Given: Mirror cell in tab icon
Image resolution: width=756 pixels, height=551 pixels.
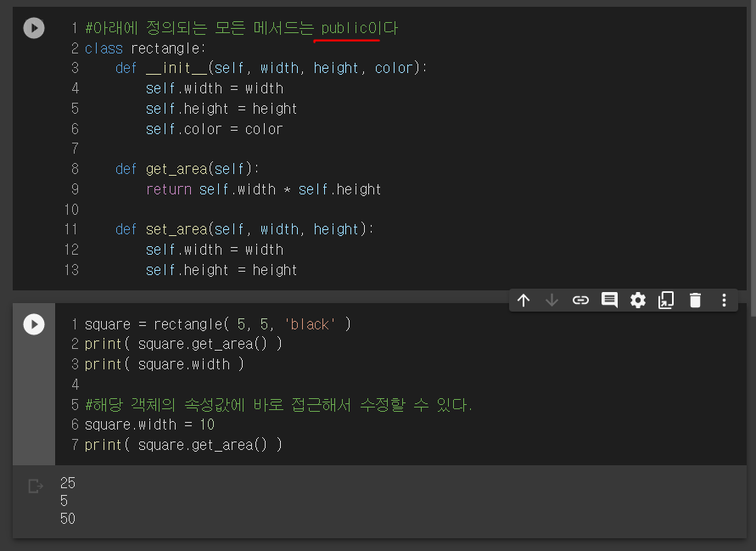Looking at the screenshot, I should pos(666,300).
